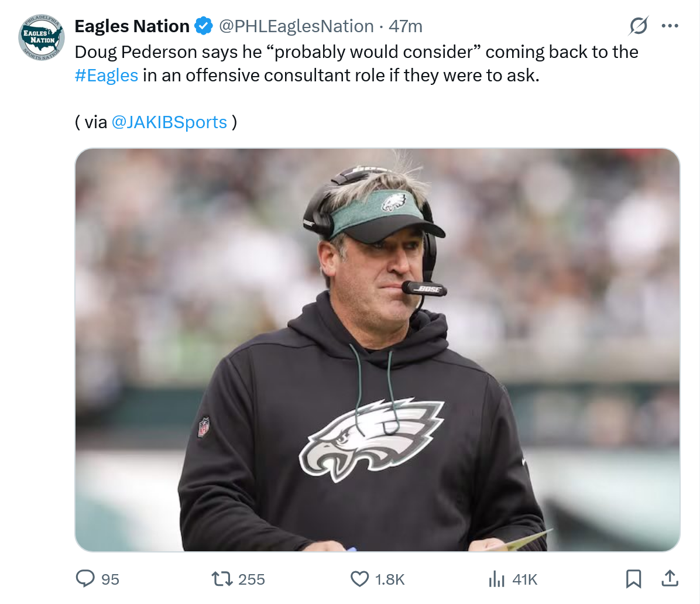The height and width of the screenshot is (604, 700).
Task: Click the blue verified badge
Action: click(x=203, y=26)
